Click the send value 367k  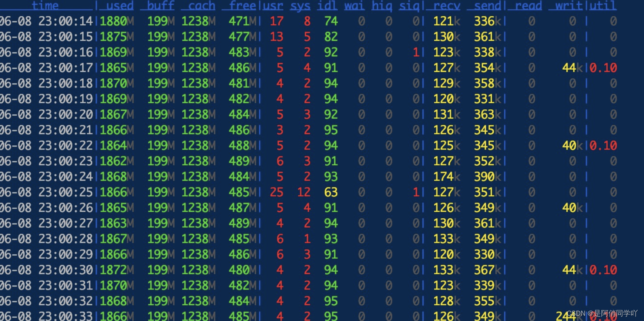tap(487, 270)
